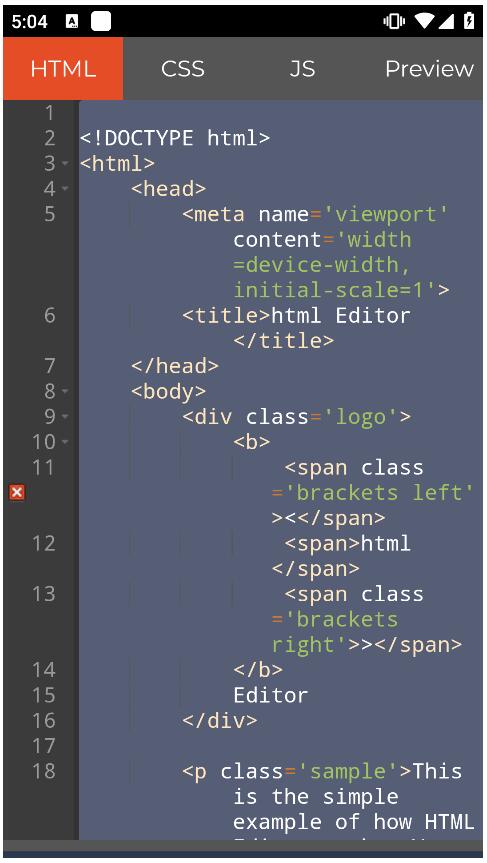Fold the div logo block on line 9
The width and height of the screenshot is (487, 863).
click(65, 417)
